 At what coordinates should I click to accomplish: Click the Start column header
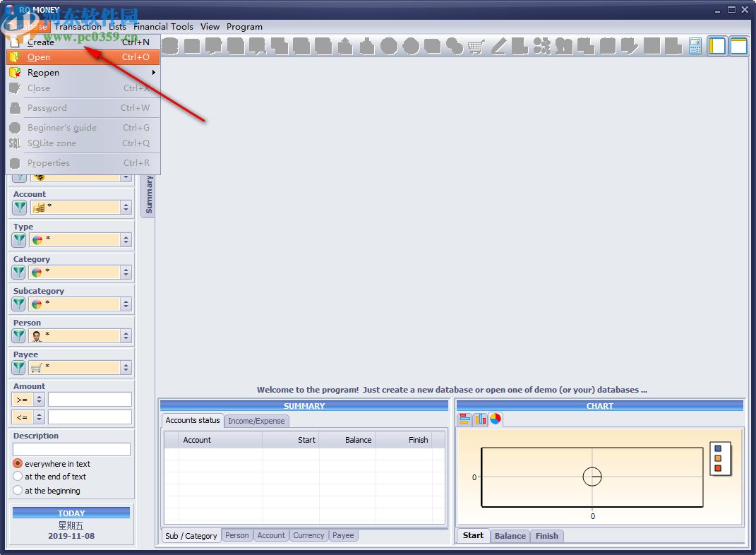click(291, 440)
